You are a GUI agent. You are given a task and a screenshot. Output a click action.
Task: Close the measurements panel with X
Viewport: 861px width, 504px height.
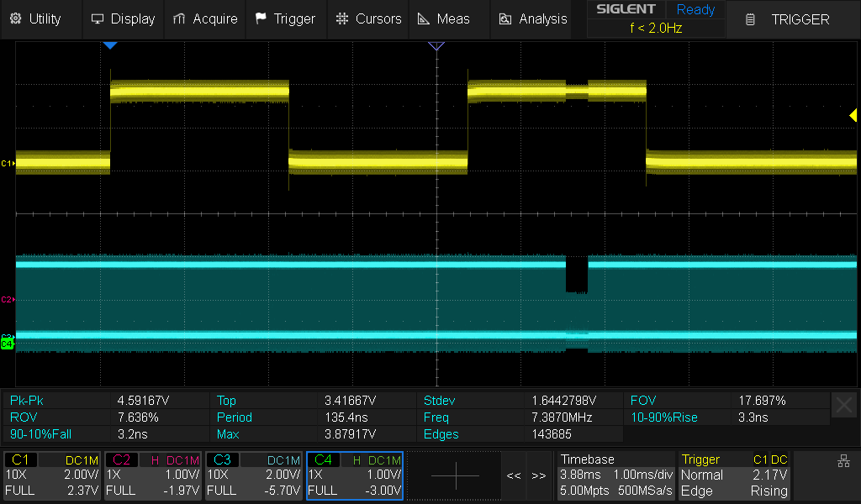point(843,405)
